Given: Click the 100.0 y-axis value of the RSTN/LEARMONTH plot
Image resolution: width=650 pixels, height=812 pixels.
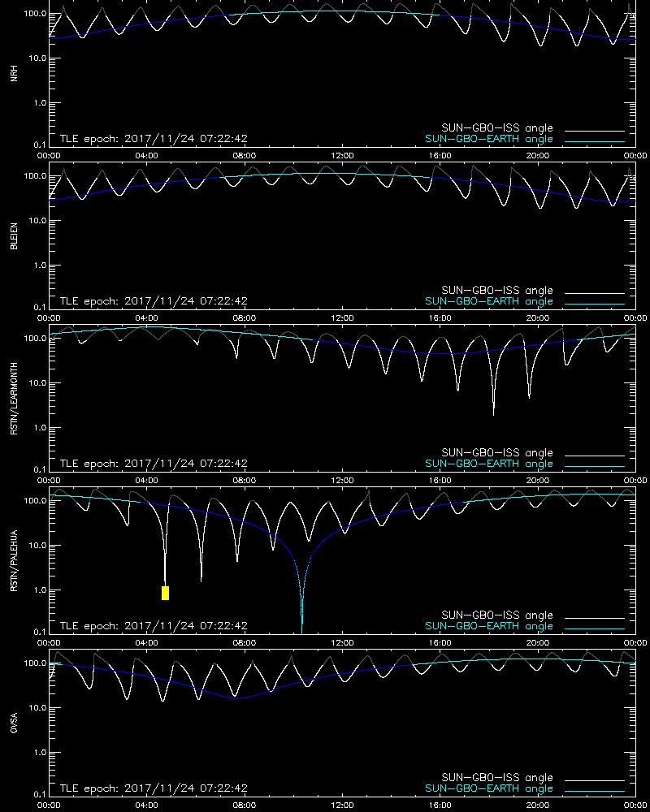Looking at the screenshot, I should point(35,339).
